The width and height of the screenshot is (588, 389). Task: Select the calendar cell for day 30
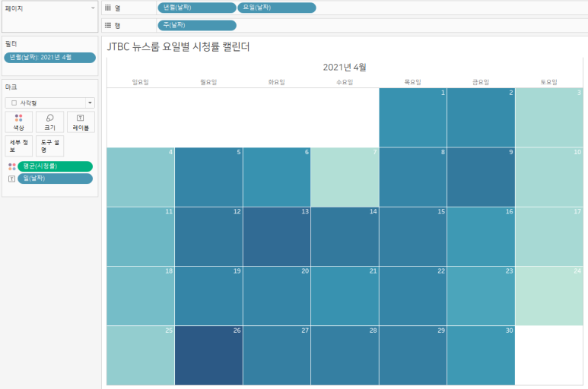(481, 356)
